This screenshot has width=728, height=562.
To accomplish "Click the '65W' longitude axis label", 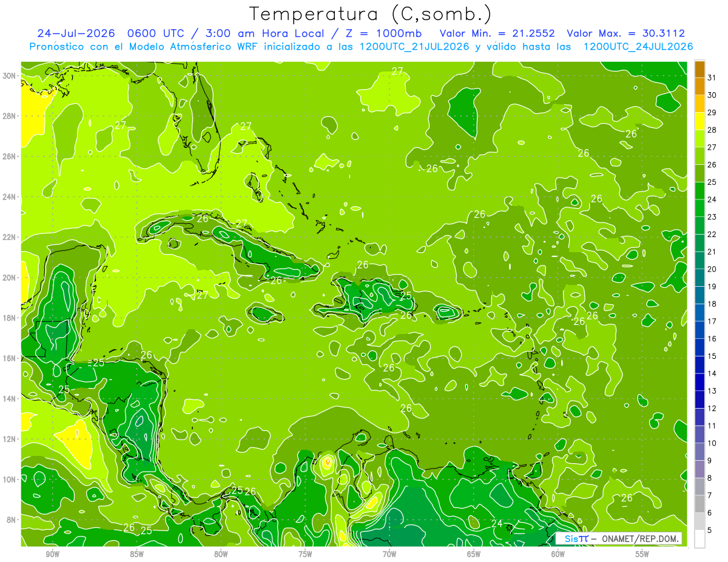I will point(474,554).
